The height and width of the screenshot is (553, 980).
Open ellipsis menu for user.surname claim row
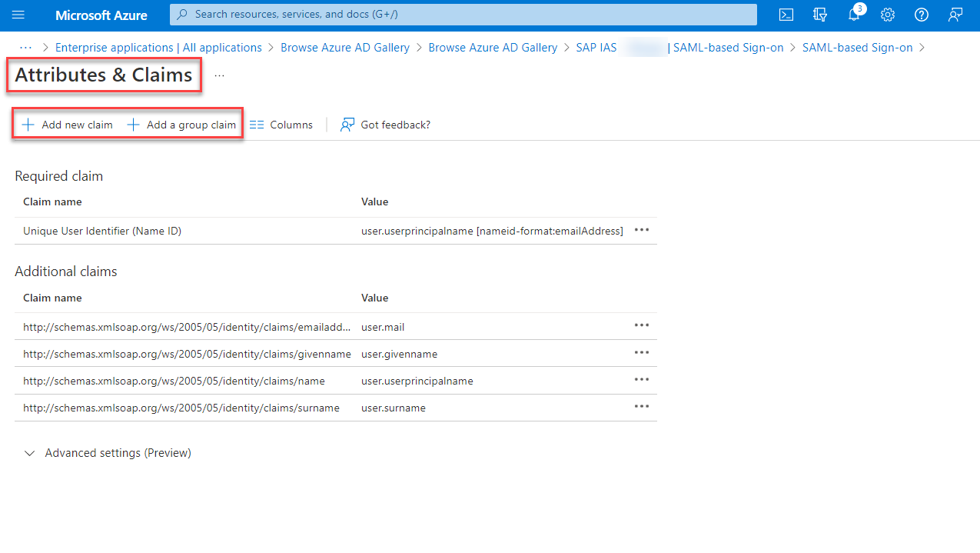[x=642, y=406]
